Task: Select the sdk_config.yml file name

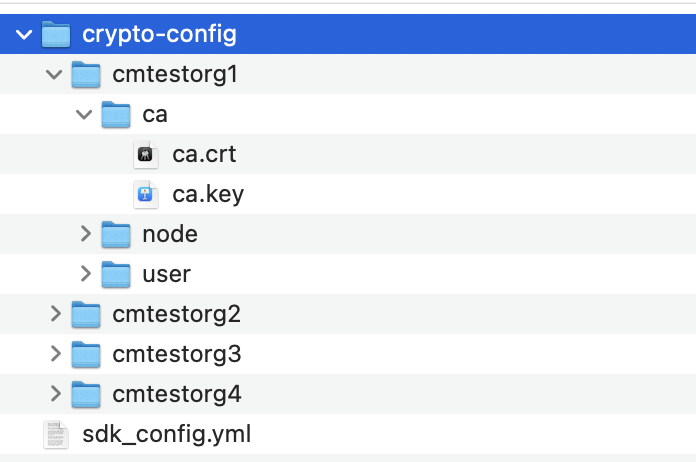Action: pyautogui.click(x=166, y=434)
